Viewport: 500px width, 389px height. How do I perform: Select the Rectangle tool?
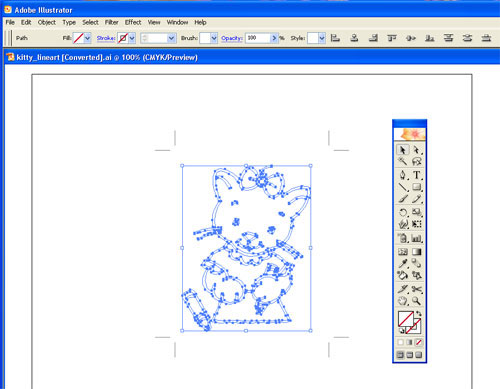pyautogui.click(x=417, y=187)
